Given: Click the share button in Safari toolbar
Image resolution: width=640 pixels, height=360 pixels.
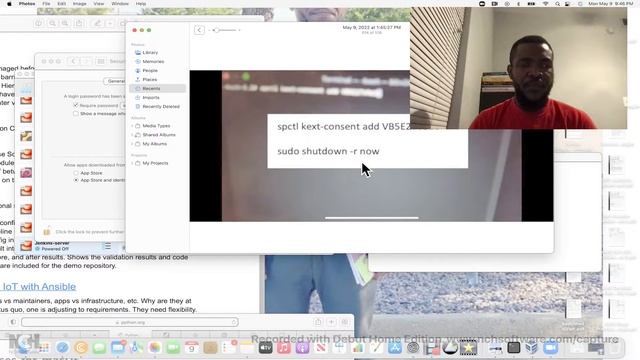Looking at the screenshot, I should tap(318, 322).
